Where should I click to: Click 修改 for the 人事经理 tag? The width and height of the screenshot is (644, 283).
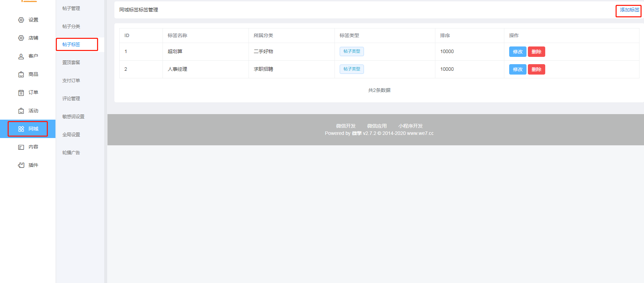coord(517,69)
